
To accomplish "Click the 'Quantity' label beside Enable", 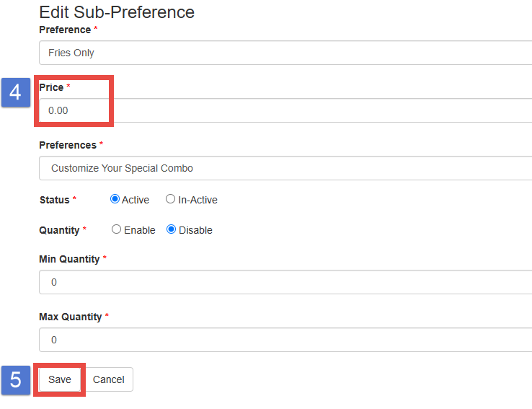I will point(59,230).
